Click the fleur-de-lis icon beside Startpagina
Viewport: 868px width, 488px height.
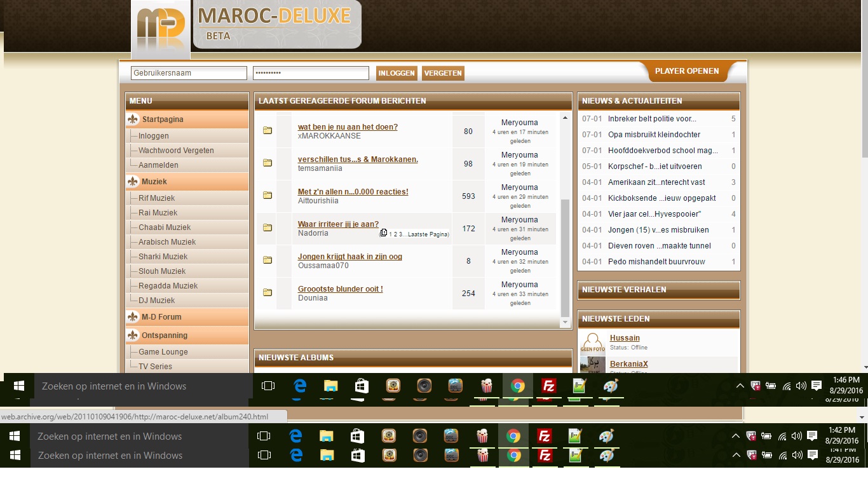pyautogui.click(x=133, y=119)
